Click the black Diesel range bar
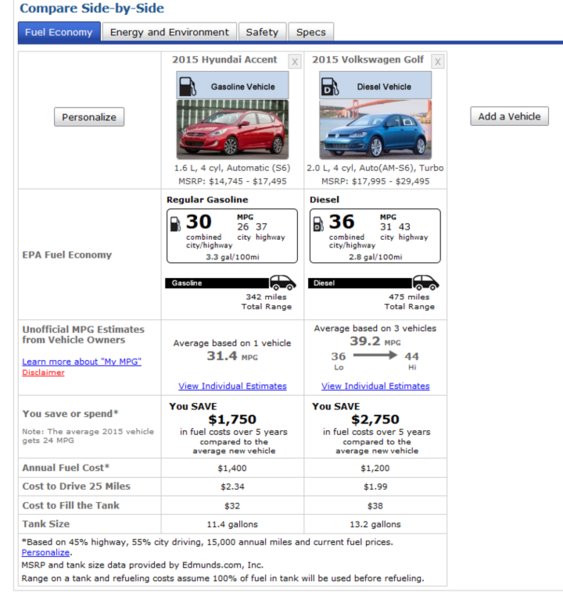This screenshot has width=563, height=599. coord(360,283)
